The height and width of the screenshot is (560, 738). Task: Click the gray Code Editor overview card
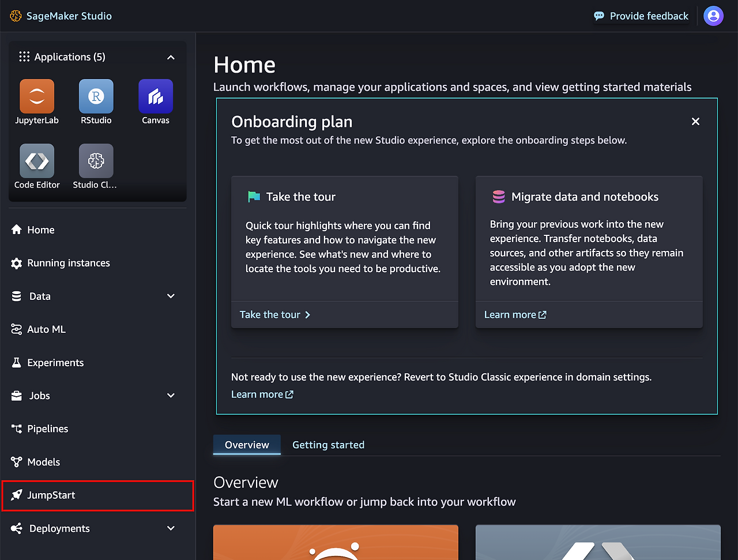598,542
